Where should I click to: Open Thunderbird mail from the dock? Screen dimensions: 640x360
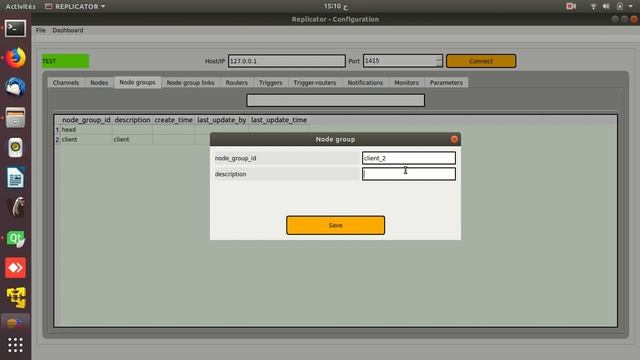tap(16, 87)
